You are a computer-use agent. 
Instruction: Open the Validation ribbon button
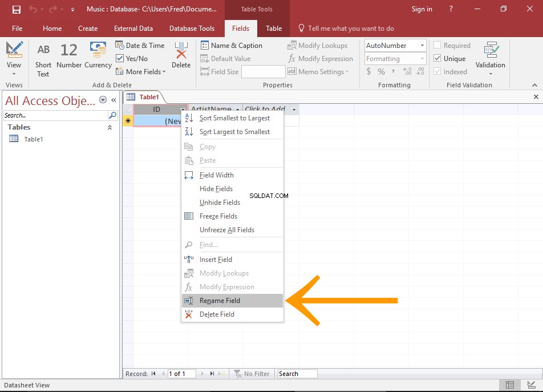point(490,58)
